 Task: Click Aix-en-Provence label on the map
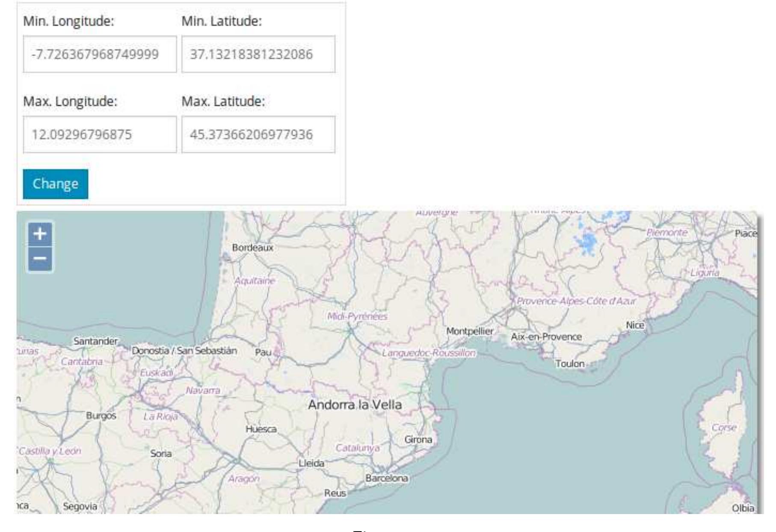tap(546, 337)
